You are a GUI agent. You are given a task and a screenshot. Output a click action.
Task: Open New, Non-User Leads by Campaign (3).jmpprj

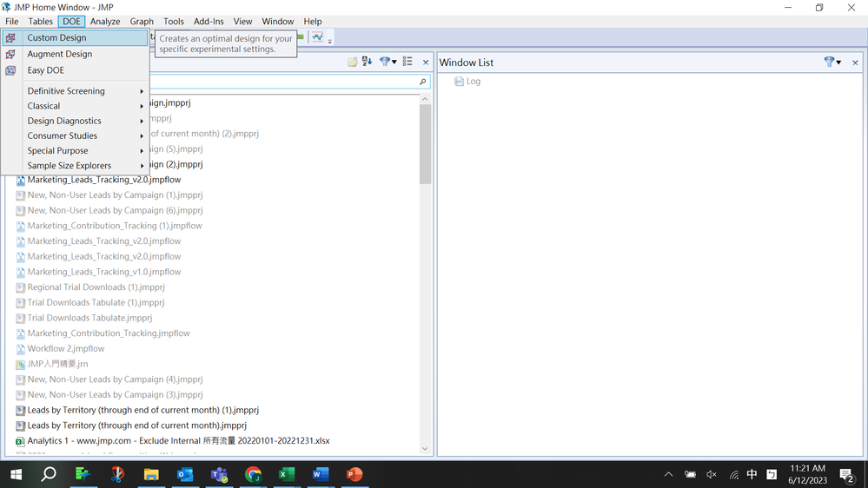pyautogui.click(x=116, y=395)
